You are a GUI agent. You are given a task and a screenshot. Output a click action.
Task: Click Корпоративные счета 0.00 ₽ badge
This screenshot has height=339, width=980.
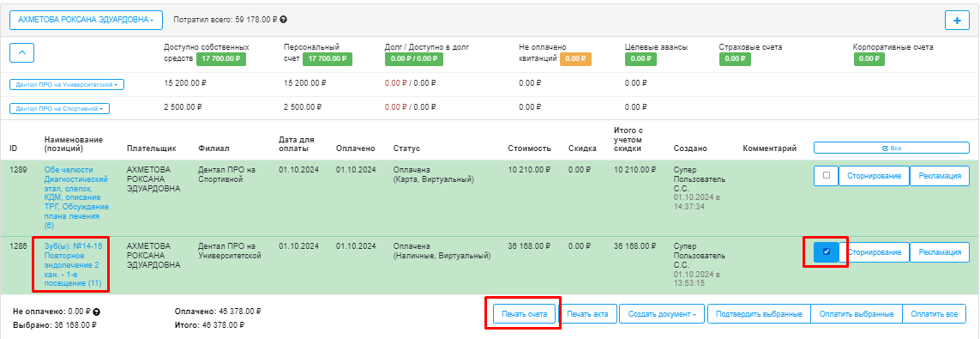[x=869, y=59]
